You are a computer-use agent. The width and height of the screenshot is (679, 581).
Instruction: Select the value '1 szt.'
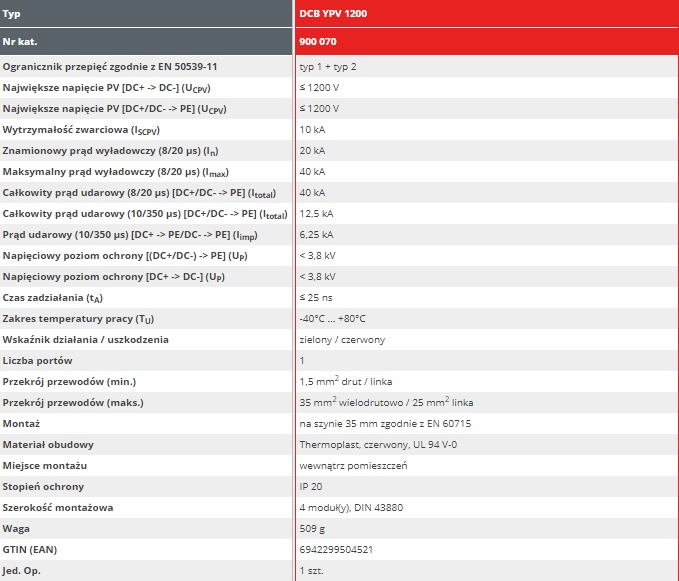click(x=311, y=571)
